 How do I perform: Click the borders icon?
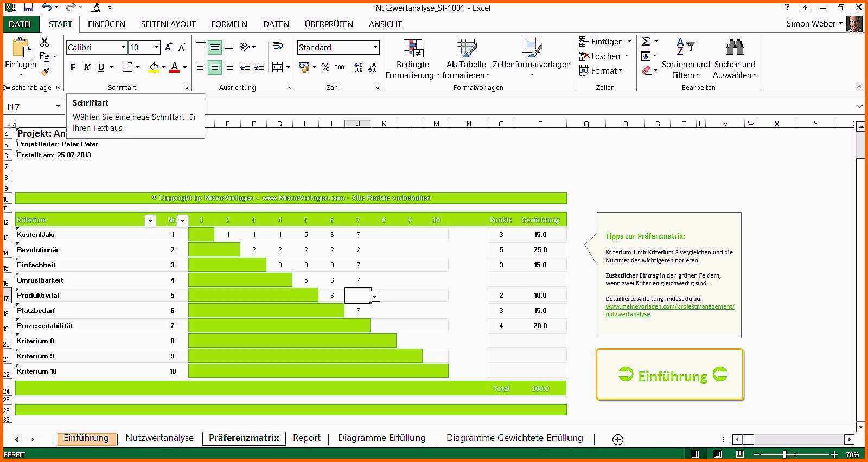(127, 67)
